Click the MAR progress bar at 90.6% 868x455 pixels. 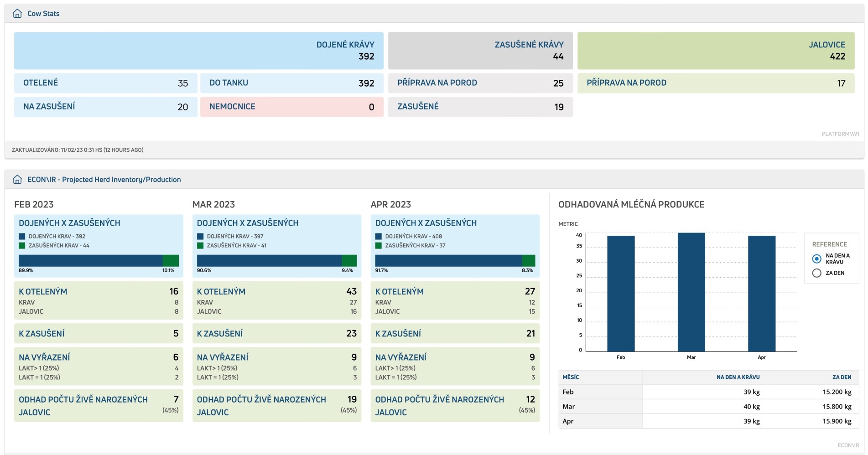[277, 260]
